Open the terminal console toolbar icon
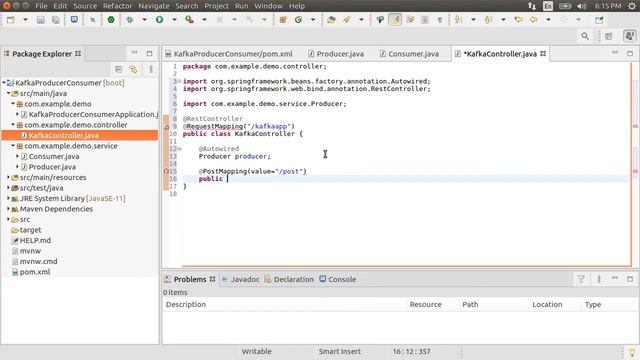This screenshot has height=360, width=640. point(74,20)
